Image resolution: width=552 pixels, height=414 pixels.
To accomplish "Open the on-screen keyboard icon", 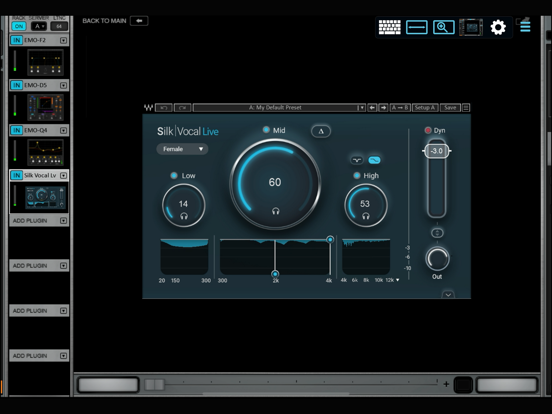I will click(389, 27).
